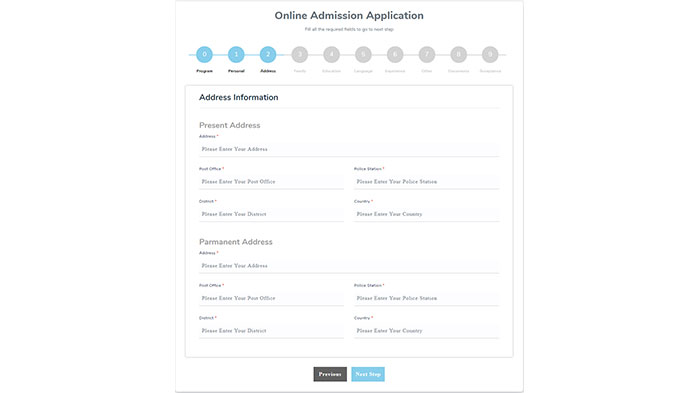This screenshot has width=700, height=393.
Task: Select step 8 Documents circle
Action: click(458, 54)
